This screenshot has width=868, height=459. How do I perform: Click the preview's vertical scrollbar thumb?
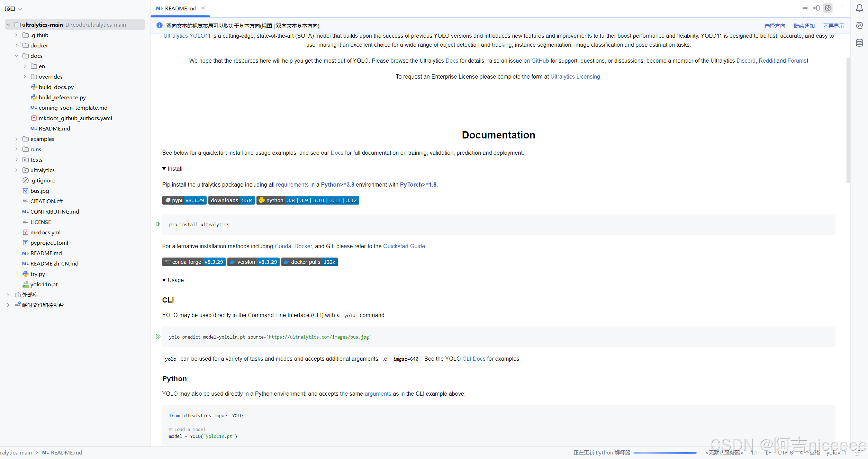coord(848,119)
